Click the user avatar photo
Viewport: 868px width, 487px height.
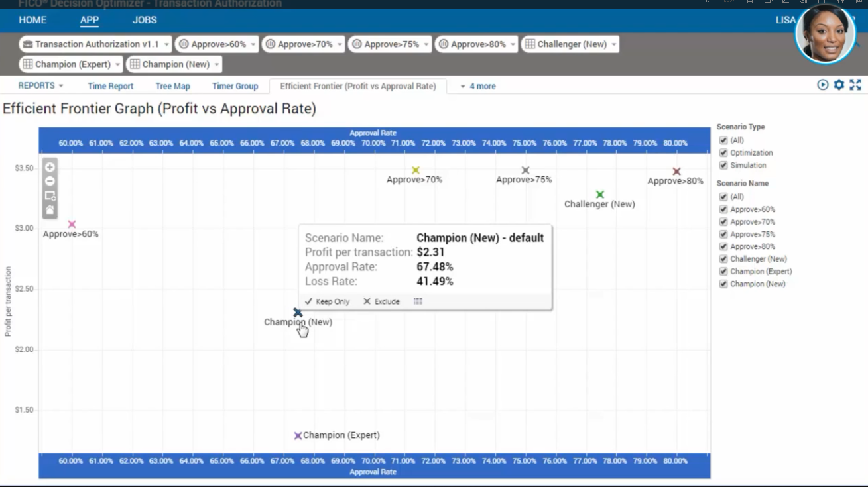[826, 34]
